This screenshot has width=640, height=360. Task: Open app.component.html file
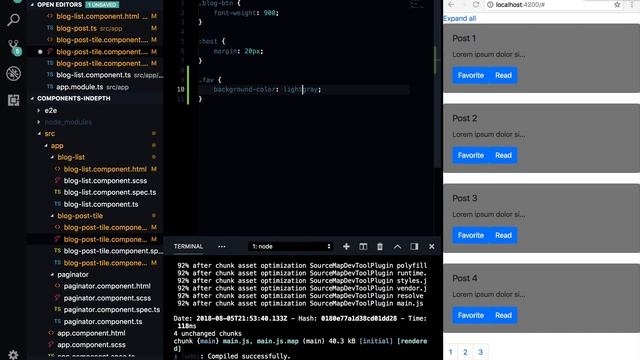coord(91,333)
